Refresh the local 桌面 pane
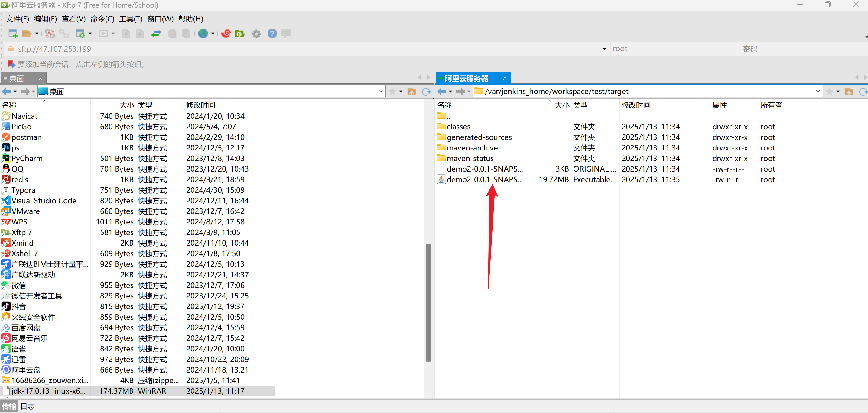868x413 pixels. click(426, 91)
